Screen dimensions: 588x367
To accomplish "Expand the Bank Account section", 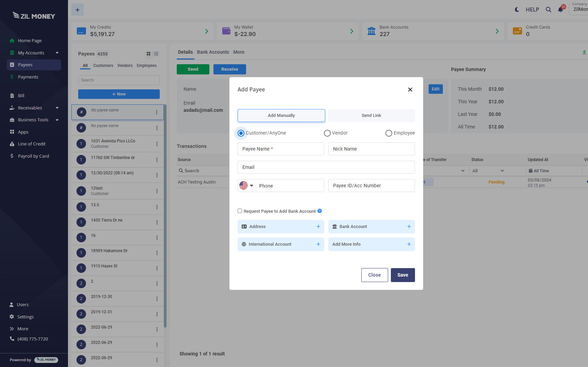I will [371, 227].
